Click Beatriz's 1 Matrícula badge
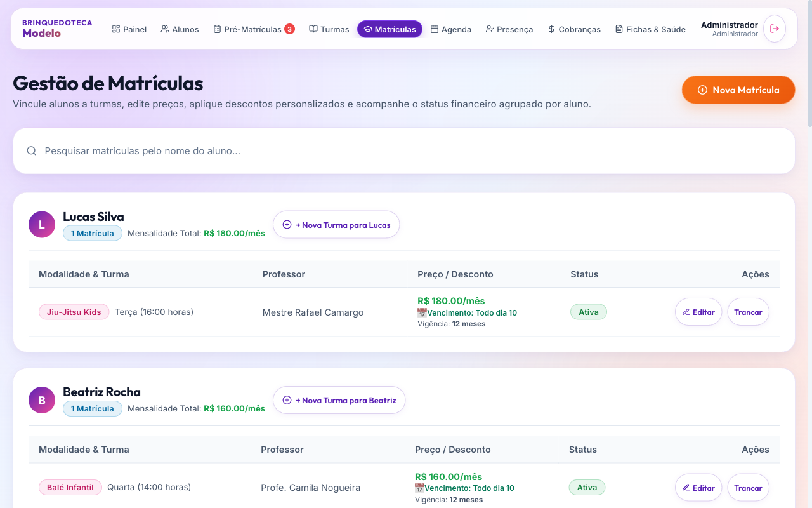The image size is (812, 508). [x=93, y=408]
